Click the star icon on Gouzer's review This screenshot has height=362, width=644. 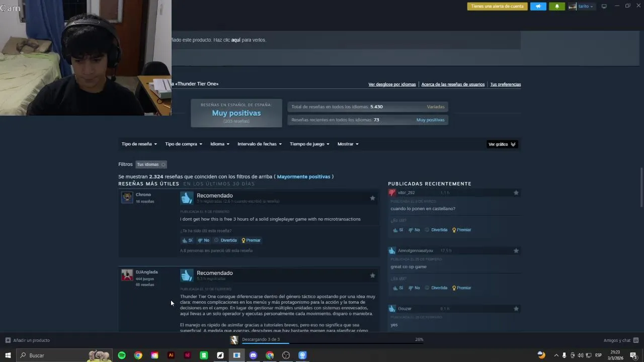[x=516, y=308]
